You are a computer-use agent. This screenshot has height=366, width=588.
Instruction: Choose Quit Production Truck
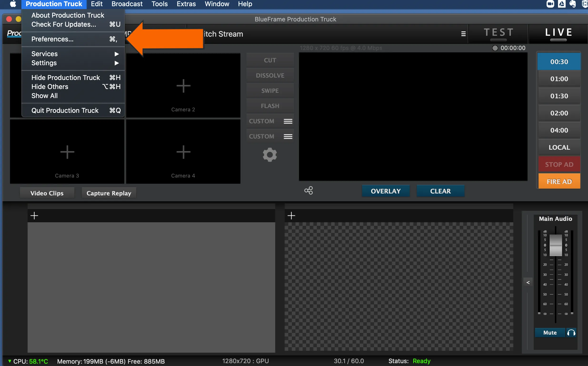73,110
